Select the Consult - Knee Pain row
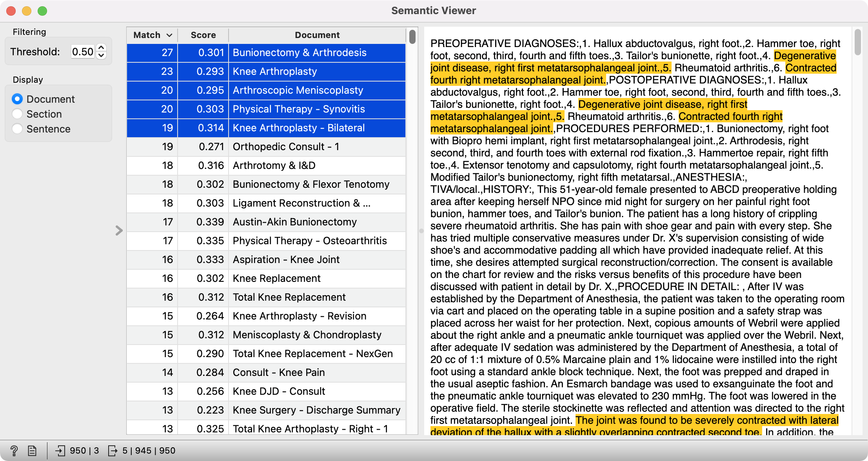Viewport: 868px width, 461px height. 266,372
